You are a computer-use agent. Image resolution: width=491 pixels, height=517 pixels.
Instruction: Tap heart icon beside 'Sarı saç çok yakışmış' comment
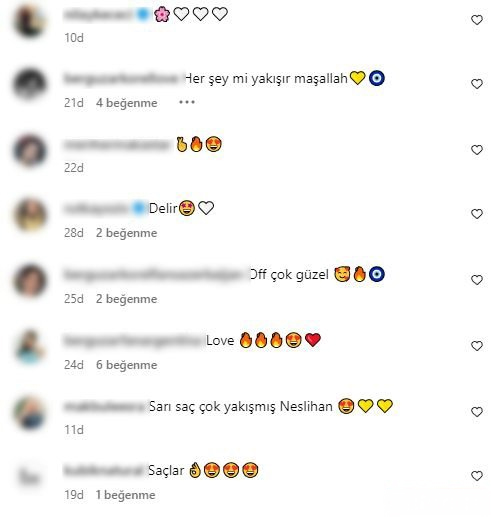(x=477, y=412)
